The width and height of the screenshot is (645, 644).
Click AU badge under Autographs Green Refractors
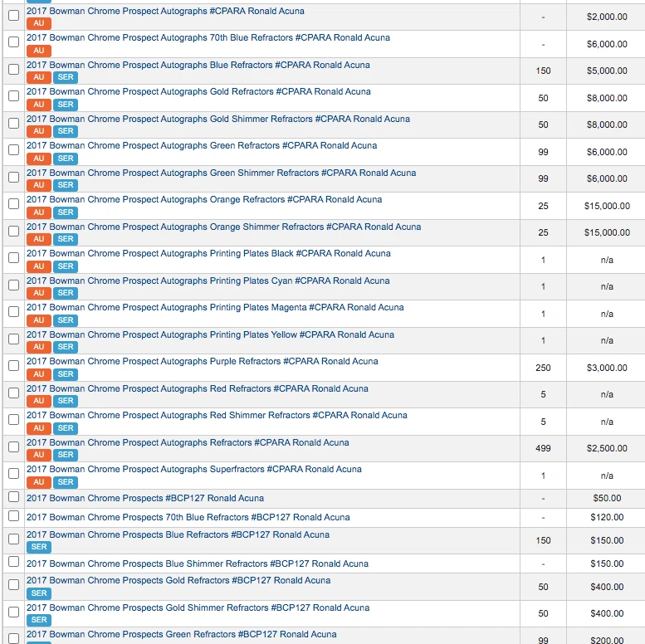39,159
